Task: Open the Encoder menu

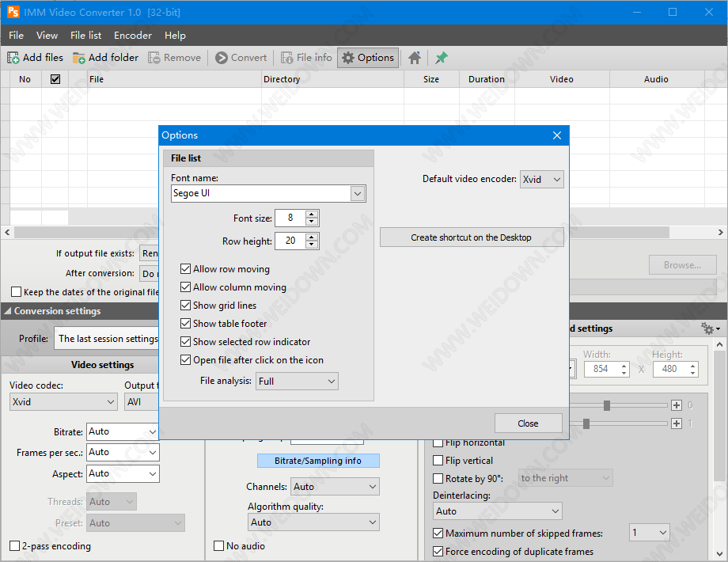Action: click(133, 36)
